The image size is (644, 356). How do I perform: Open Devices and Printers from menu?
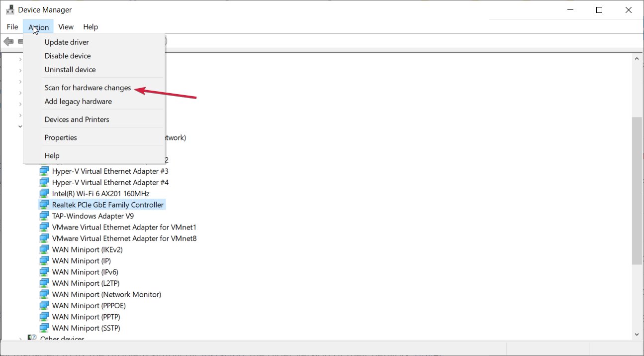point(94,119)
